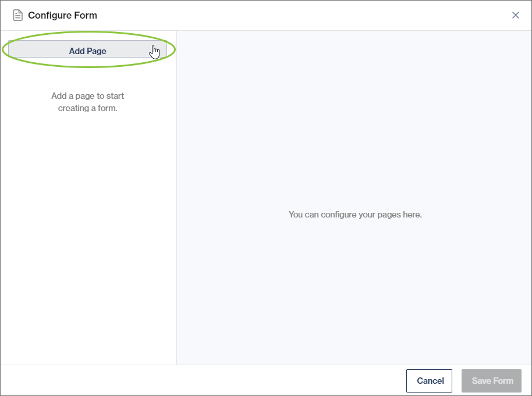Image resolution: width=532 pixels, height=396 pixels.
Task: Dismiss the dialog using Cancel
Action: (x=430, y=381)
